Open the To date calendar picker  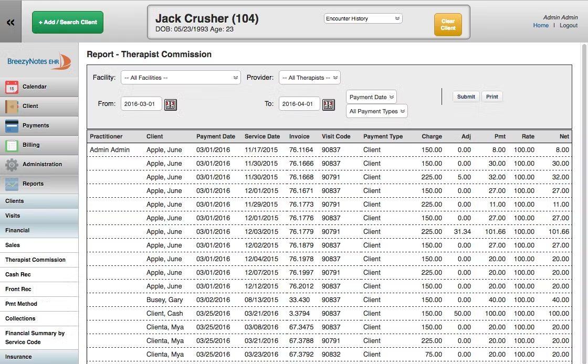click(328, 104)
